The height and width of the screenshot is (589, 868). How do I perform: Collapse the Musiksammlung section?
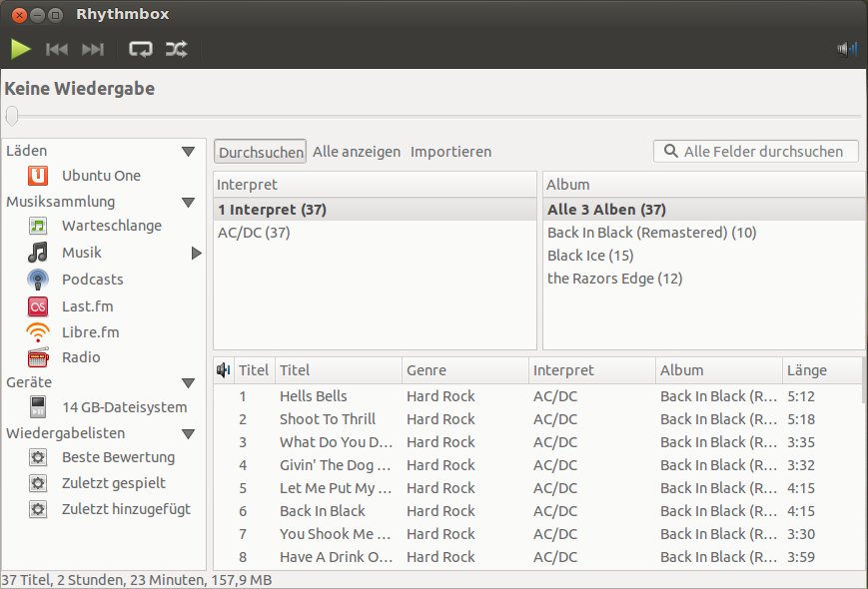[x=188, y=202]
